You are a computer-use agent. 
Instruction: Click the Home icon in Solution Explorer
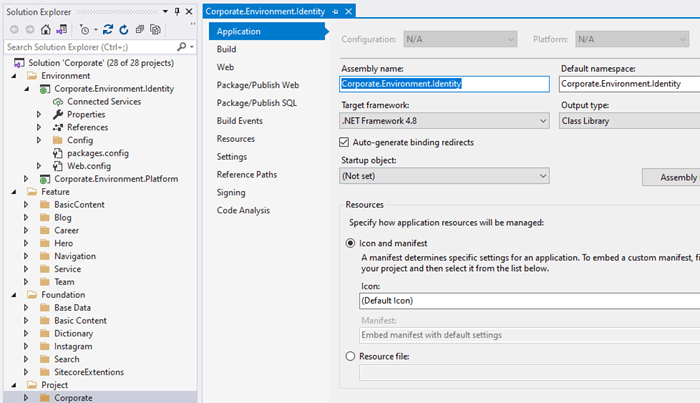coord(46,29)
